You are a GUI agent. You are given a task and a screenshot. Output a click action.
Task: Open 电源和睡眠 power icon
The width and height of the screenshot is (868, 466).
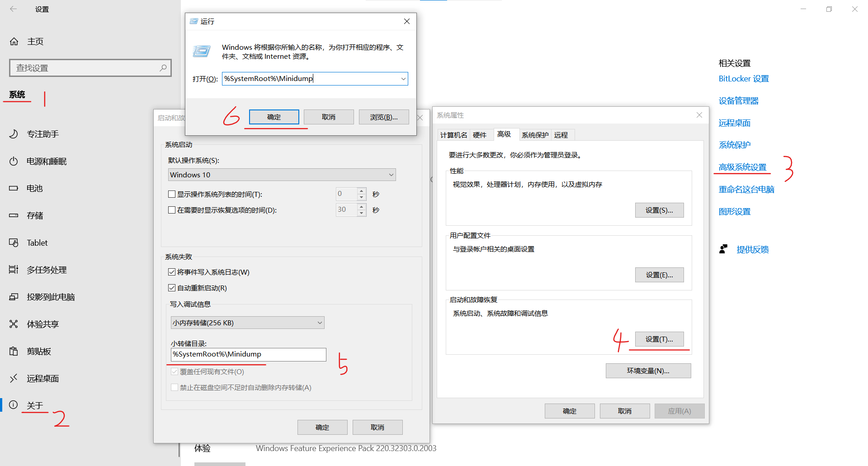pos(14,161)
